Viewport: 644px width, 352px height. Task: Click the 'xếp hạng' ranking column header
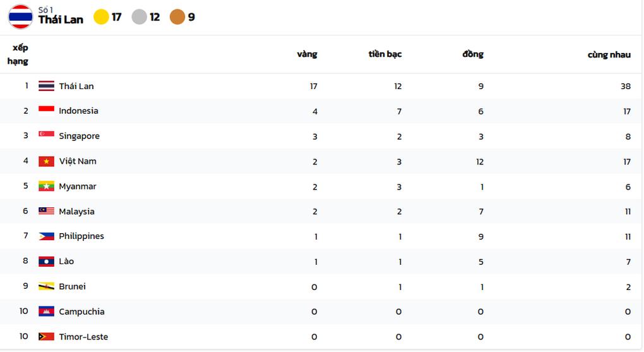(x=18, y=55)
